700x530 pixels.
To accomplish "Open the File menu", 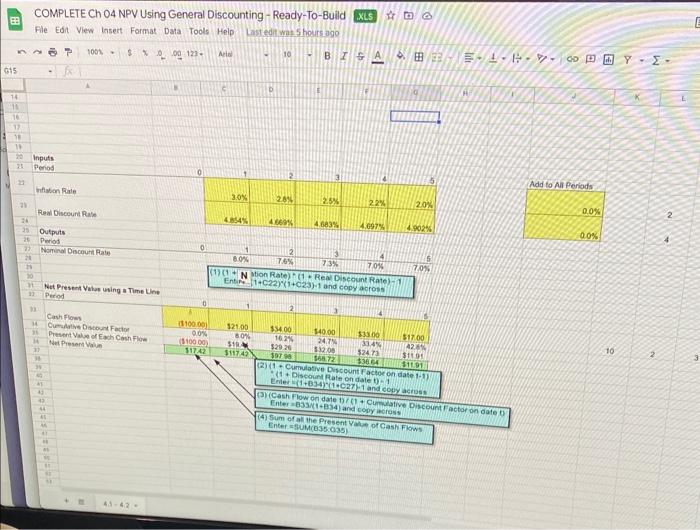I will 41,29.
